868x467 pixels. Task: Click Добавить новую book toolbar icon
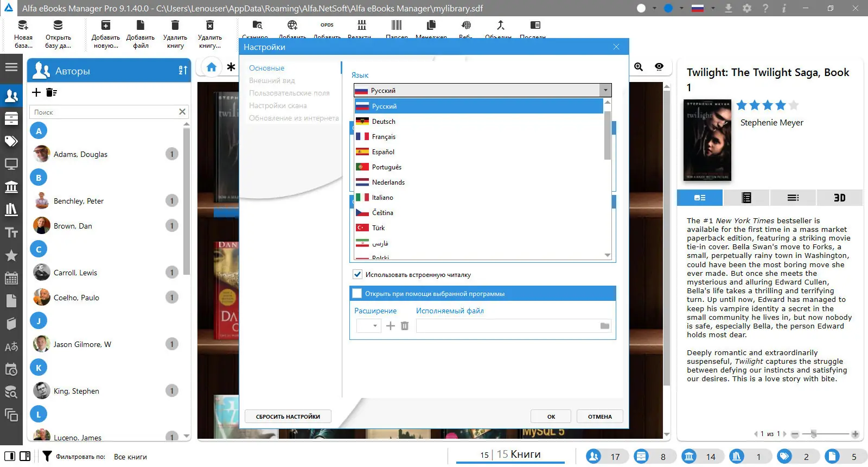point(106,34)
